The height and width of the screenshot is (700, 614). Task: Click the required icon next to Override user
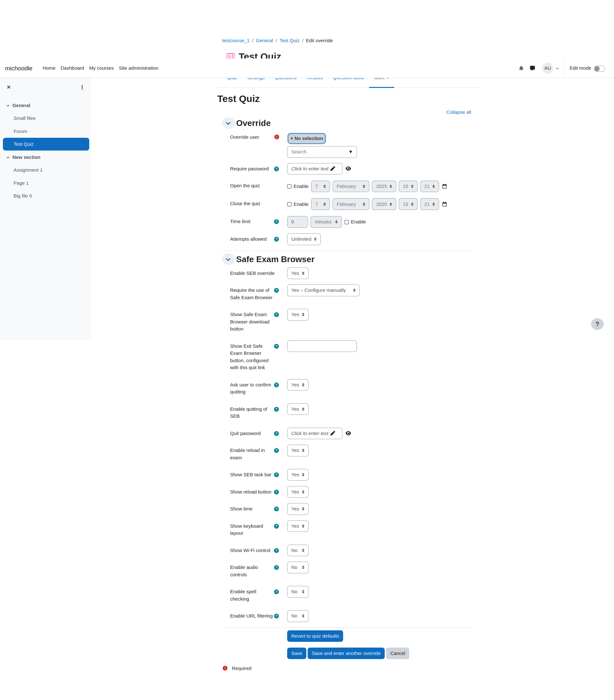point(277,137)
